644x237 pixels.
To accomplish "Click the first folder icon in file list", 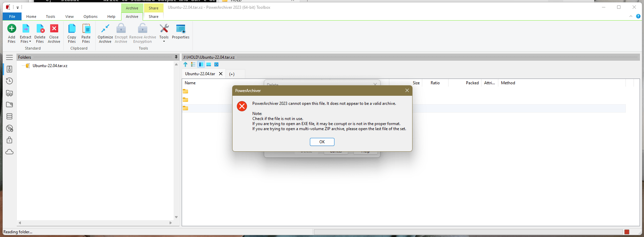I will (185, 91).
